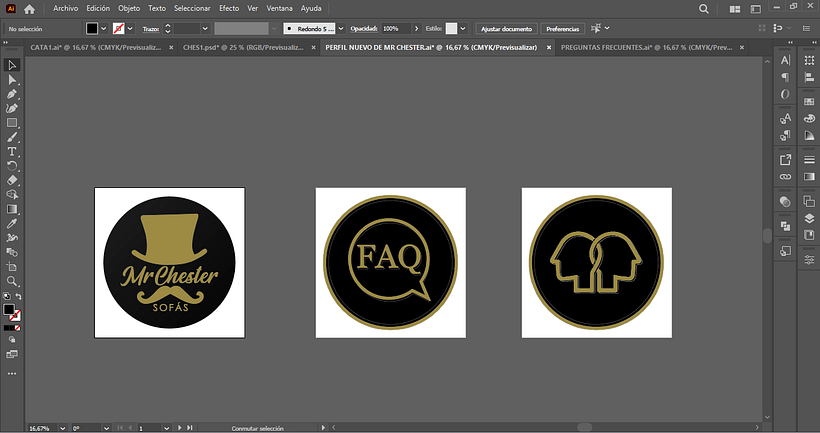Switch to PREGUNTAS FRECUENTES.ai tab
820x433 pixels.
[646, 48]
